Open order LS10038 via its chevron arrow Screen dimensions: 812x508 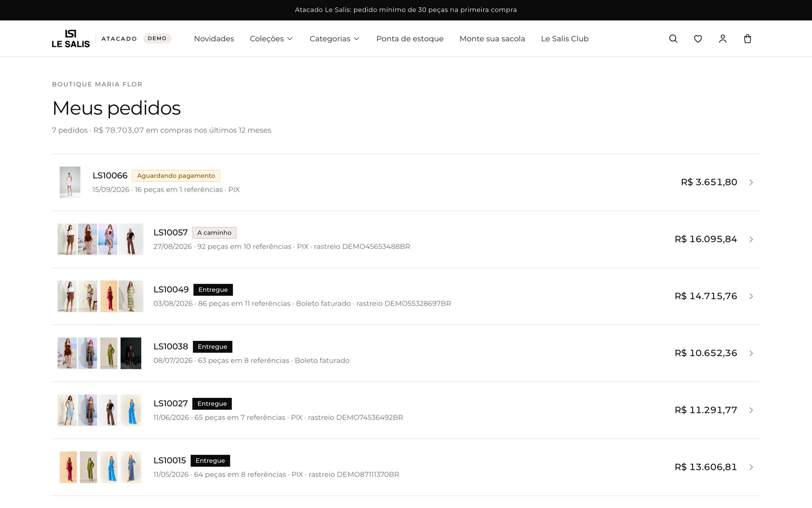pos(751,353)
